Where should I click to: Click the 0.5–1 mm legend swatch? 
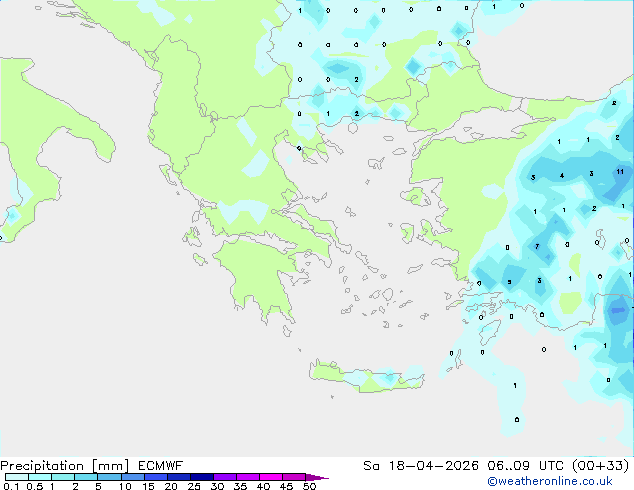click(x=40, y=477)
